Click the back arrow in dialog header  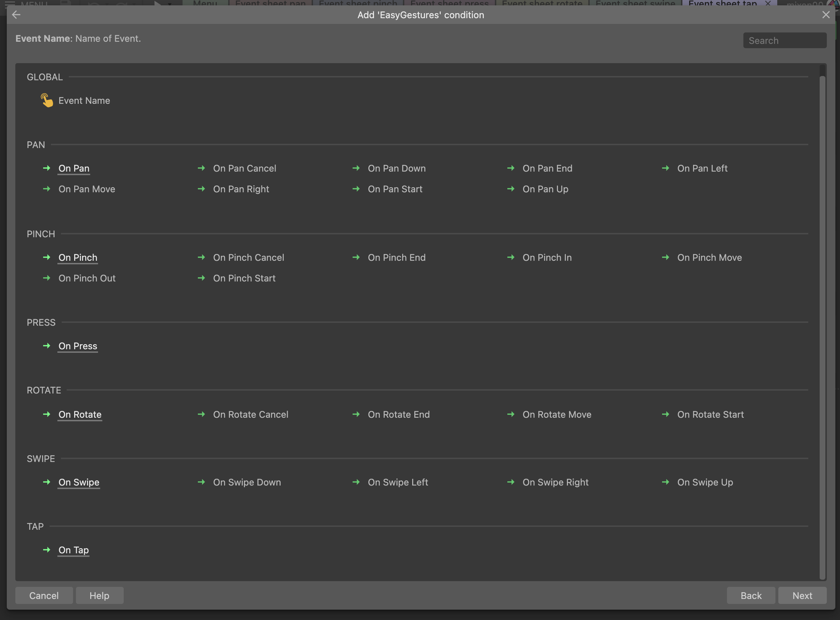[x=16, y=15]
